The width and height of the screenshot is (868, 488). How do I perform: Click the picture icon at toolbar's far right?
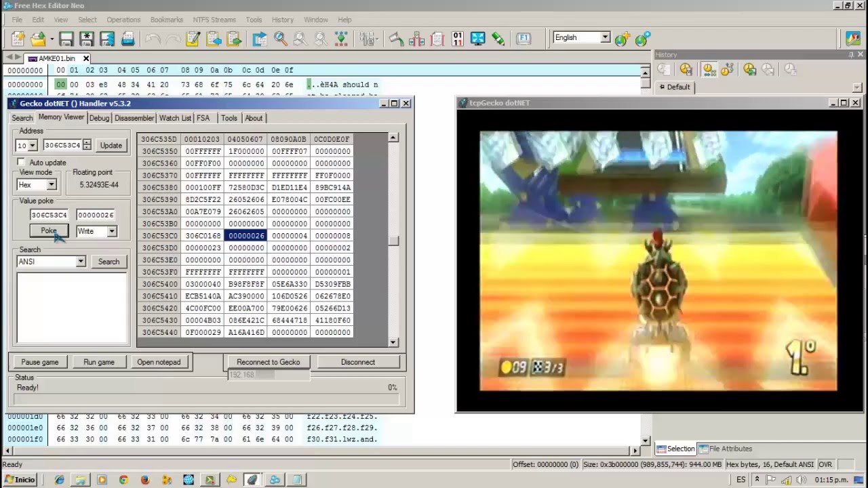point(852,39)
